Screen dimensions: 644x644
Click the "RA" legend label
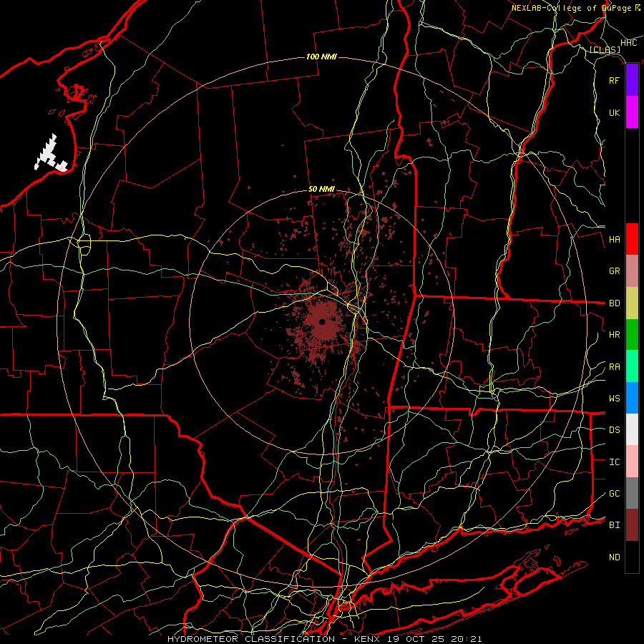[614, 367]
